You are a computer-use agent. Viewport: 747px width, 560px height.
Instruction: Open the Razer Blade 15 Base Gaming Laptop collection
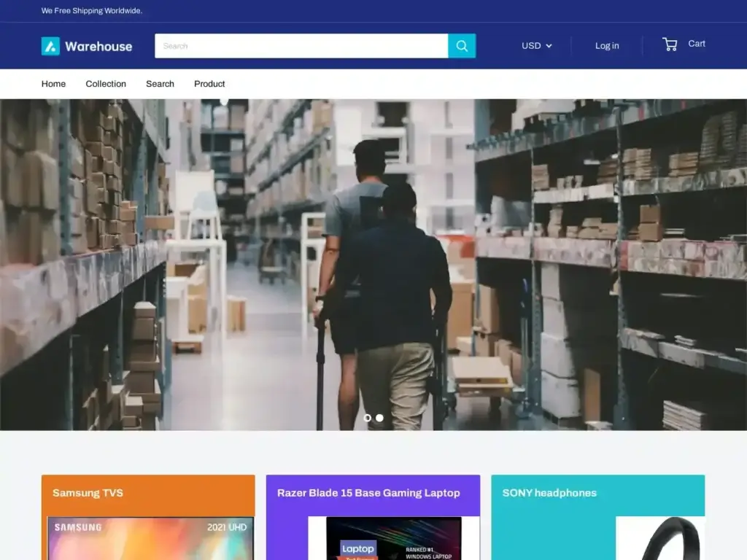pyautogui.click(x=369, y=493)
